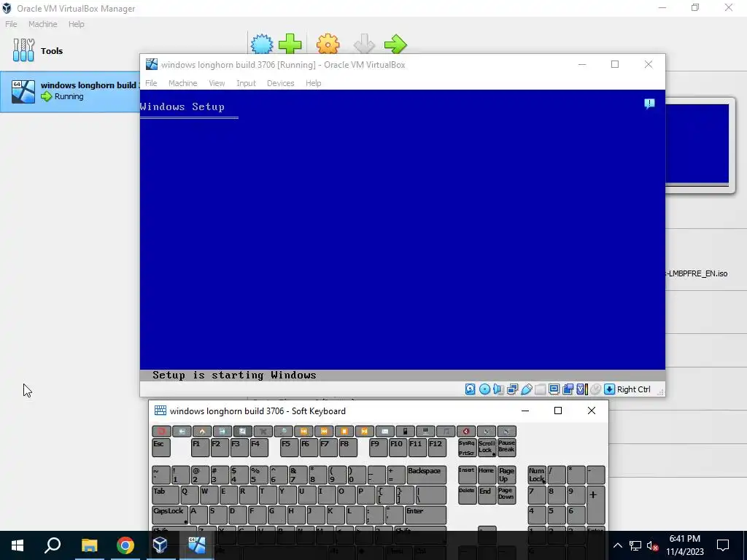The height and width of the screenshot is (560, 747).
Task: Click the Mail multimedia key on Soft Keyboard
Action: pyautogui.click(x=385, y=432)
